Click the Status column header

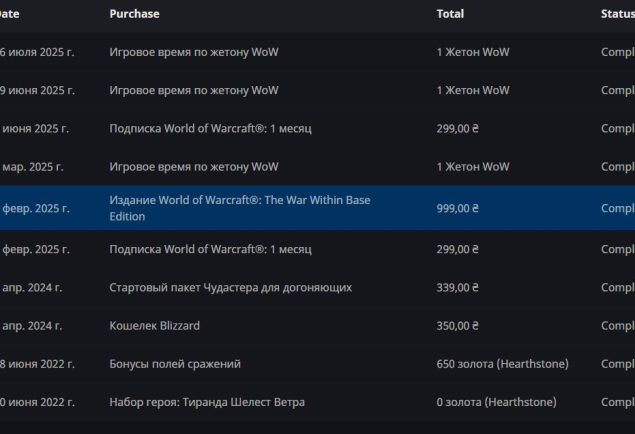pyautogui.click(x=618, y=14)
